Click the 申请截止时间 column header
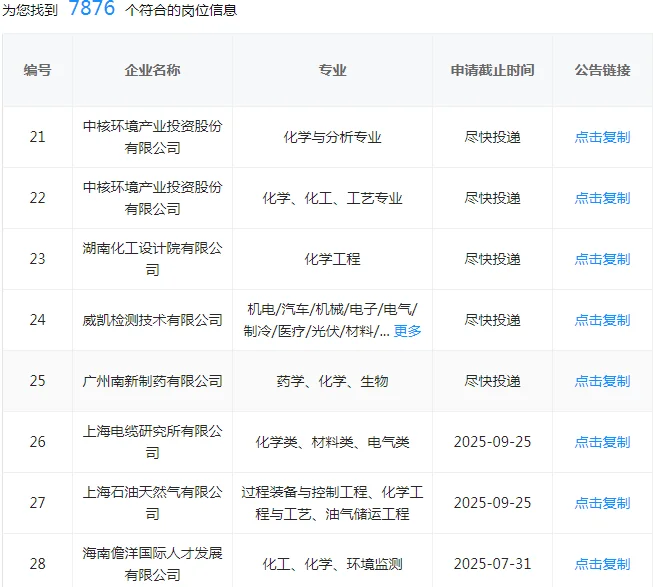 click(492, 70)
